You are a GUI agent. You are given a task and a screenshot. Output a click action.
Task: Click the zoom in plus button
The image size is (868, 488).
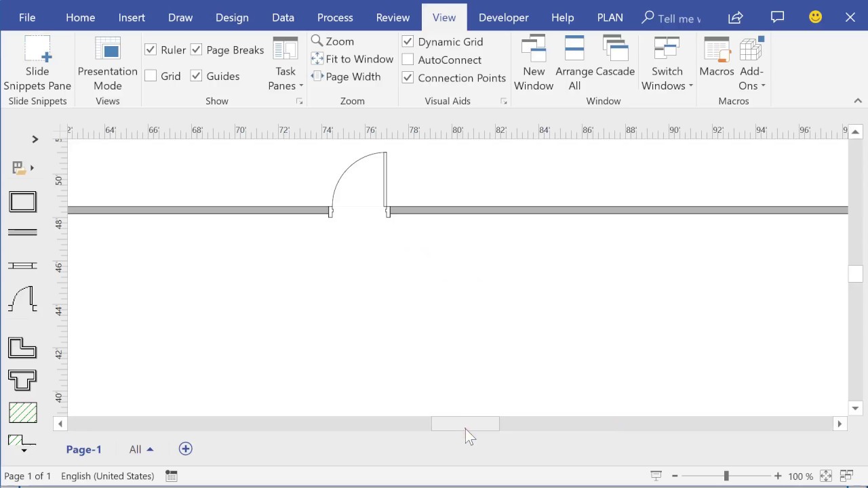pyautogui.click(x=778, y=476)
